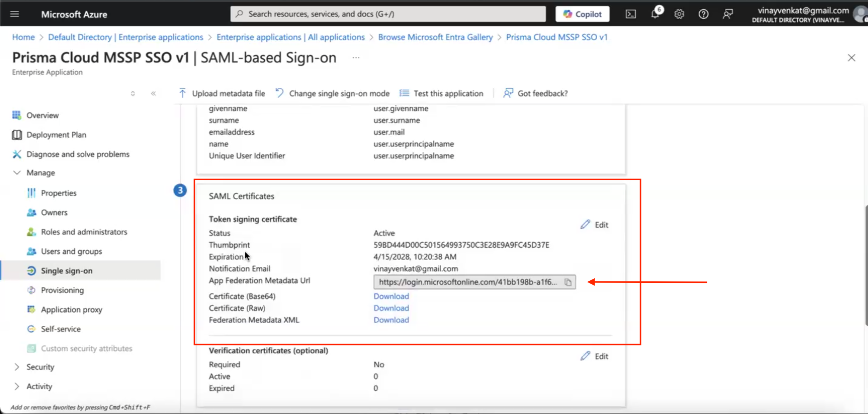The height and width of the screenshot is (414, 868).
Task: Open the Azure portal hamburger menu
Action: coord(14,14)
